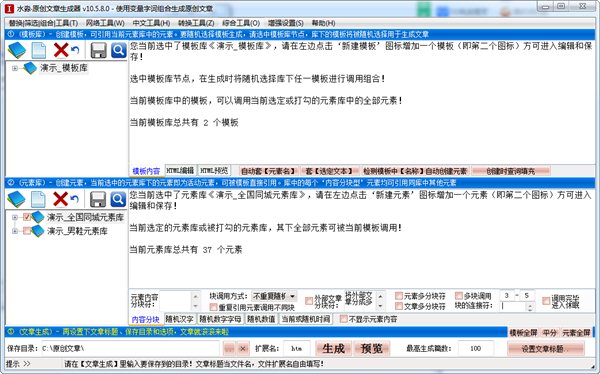The height and width of the screenshot is (374, 600).
Task: Click 元素全屏 button
Action: pyautogui.click(x=576, y=333)
